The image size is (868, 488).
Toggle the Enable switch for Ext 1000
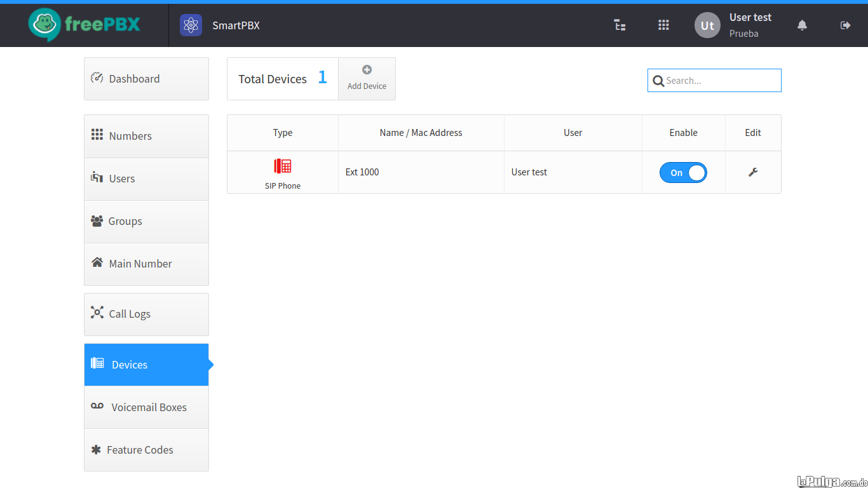[683, 172]
